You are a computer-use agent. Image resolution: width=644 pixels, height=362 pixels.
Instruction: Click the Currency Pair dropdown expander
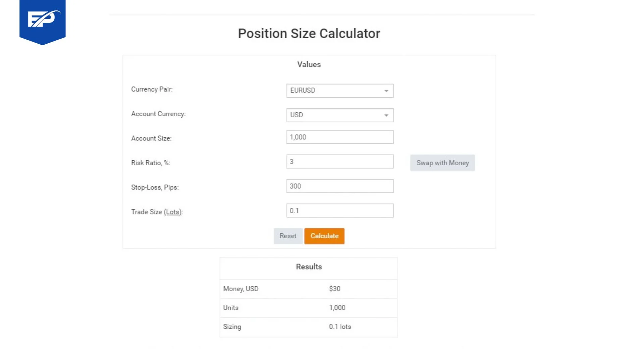[386, 90]
